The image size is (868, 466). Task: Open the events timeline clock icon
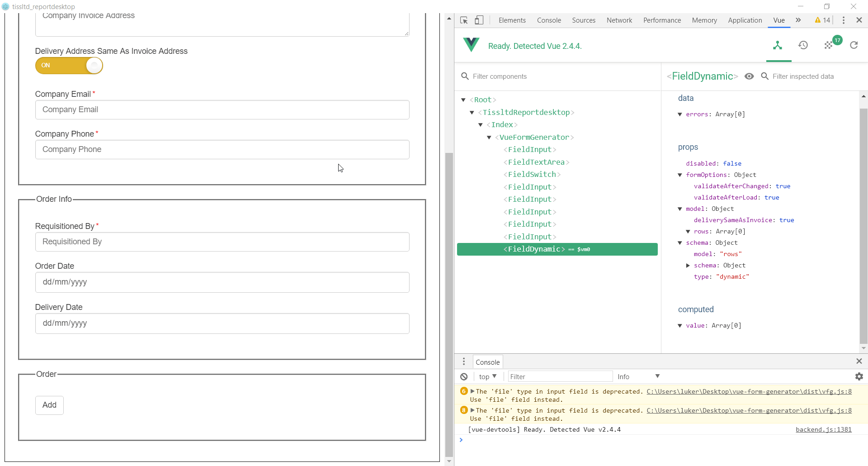[x=804, y=46]
